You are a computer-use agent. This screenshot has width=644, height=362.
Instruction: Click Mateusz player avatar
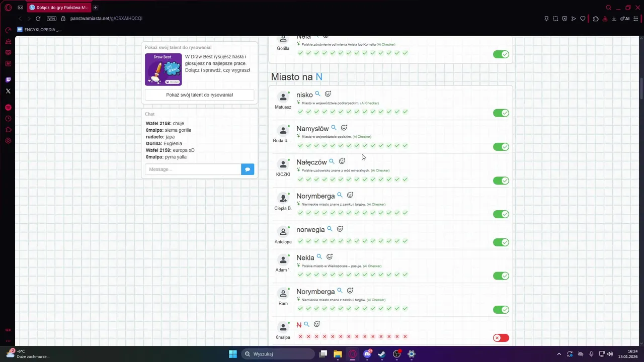(283, 97)
